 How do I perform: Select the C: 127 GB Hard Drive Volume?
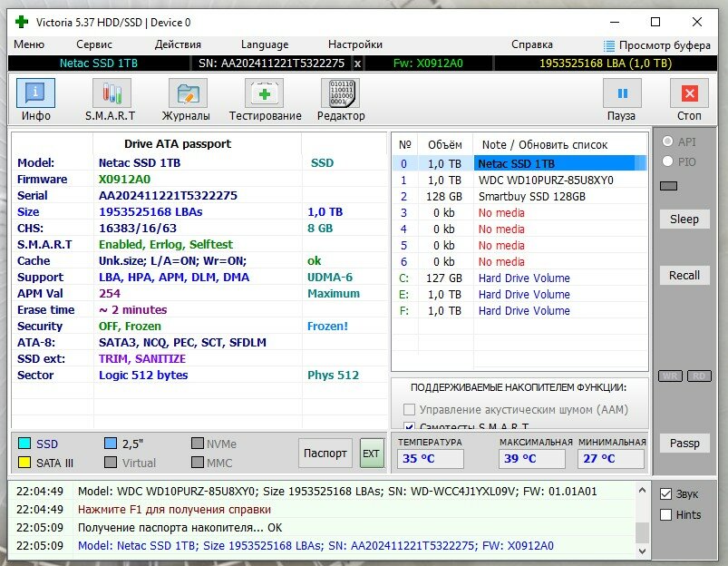click(519, 278)
